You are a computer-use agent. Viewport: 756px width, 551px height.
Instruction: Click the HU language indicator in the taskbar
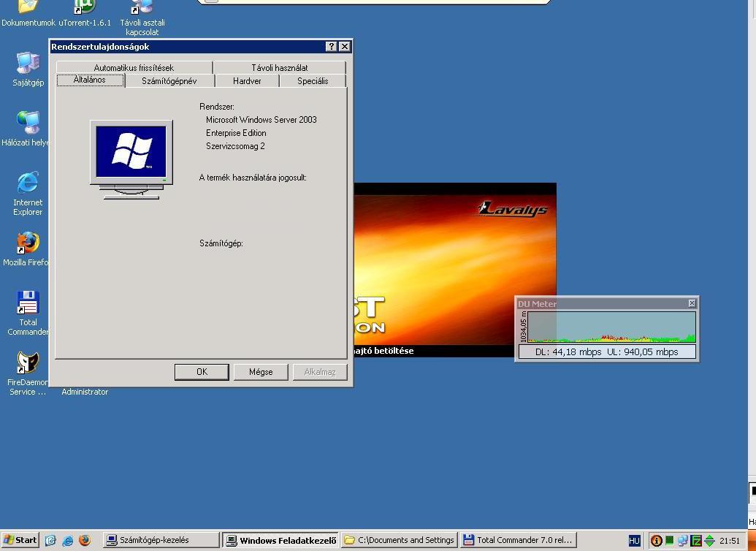[x=634, y=541]
